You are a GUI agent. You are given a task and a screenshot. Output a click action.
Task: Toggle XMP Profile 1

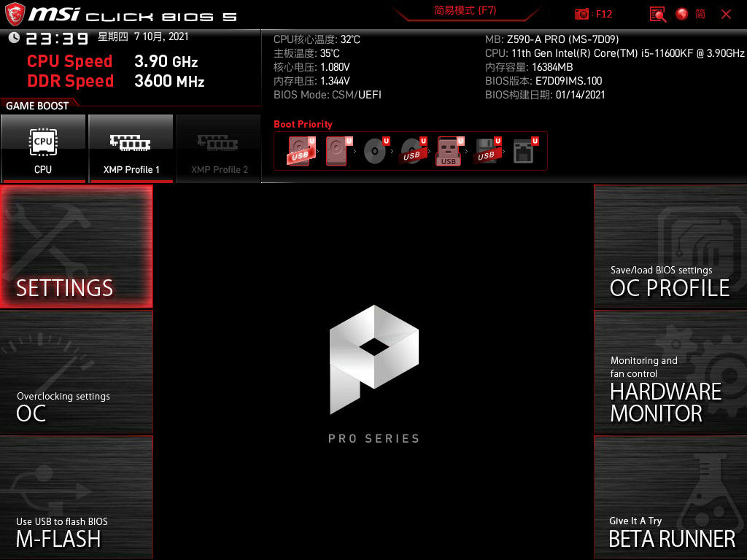(131, 149)
